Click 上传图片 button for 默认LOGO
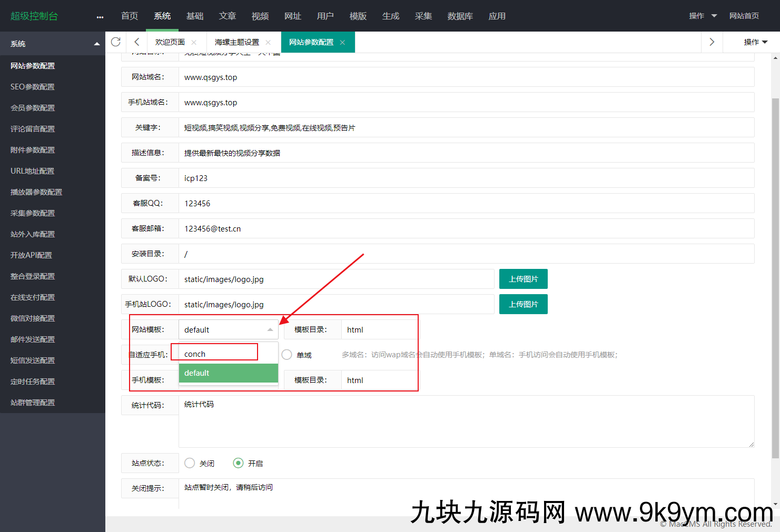Viewport: 780px width, 532px height. [523, 279]
